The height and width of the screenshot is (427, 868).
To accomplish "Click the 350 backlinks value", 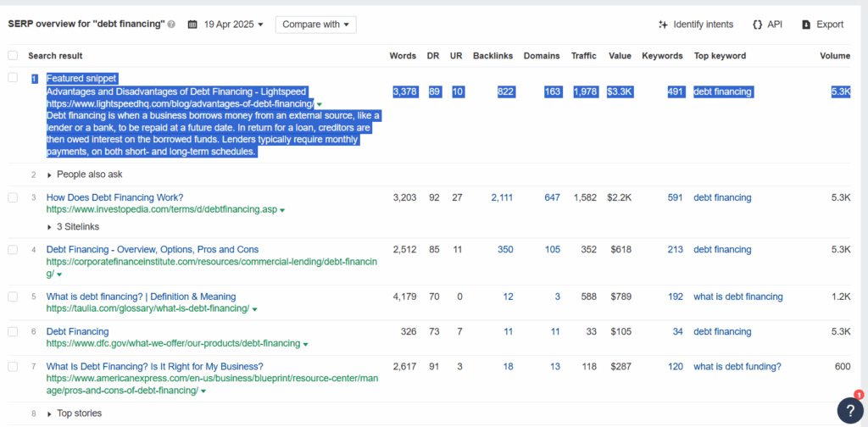I will [x=505, y=249].
